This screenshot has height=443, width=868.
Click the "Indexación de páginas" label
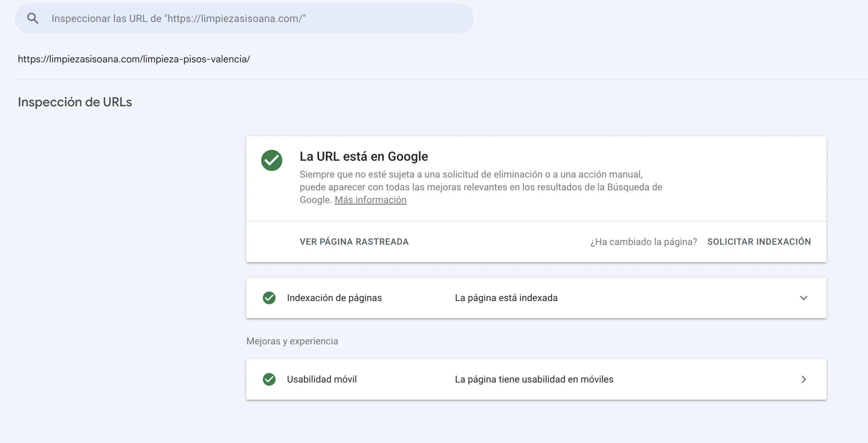coord(334,298)
